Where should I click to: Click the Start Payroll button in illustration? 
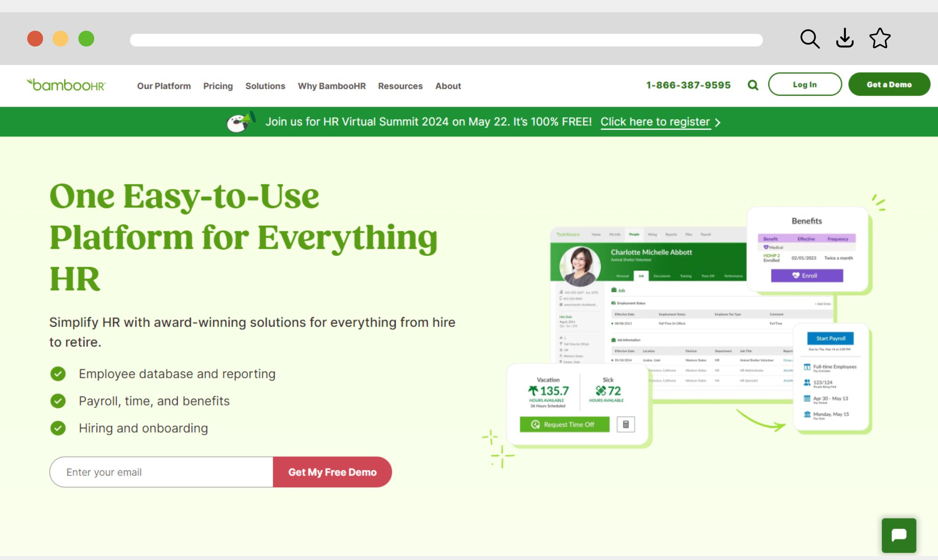tap(830, 338)
